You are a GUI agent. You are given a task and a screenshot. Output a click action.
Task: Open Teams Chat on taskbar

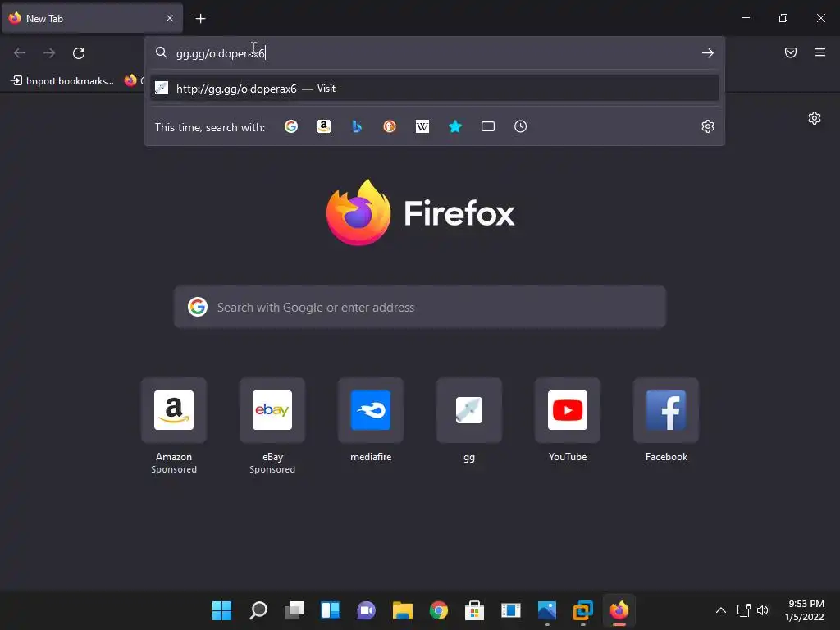tap(367, 610)
